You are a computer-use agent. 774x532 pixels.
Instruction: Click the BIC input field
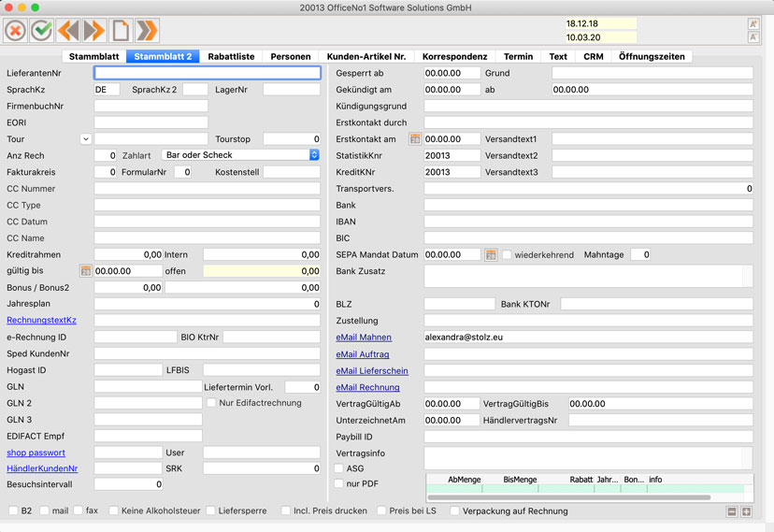[588, 237]
